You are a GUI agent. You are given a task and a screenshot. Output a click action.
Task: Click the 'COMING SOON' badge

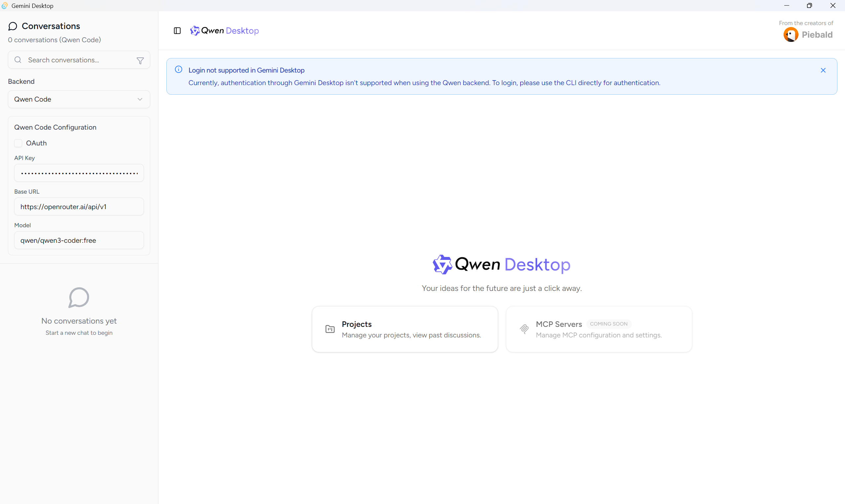pyautogui.click(x=609, y=324)
